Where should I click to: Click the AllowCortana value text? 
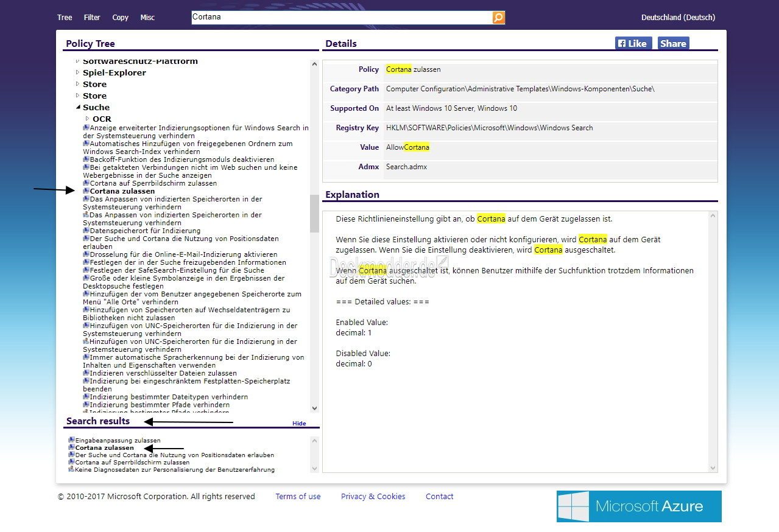(x=407, y=147)
